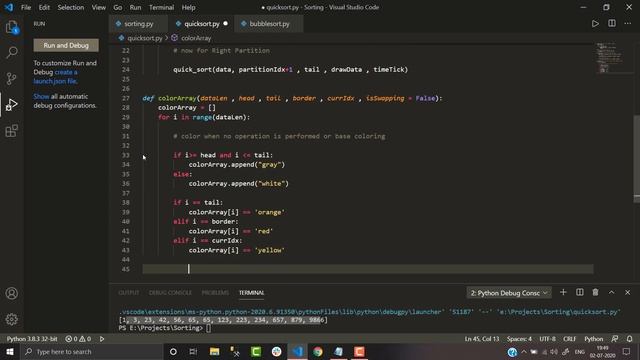
Task: Select the quicksort.py editor tab
Action: click(x=202, y=24)
